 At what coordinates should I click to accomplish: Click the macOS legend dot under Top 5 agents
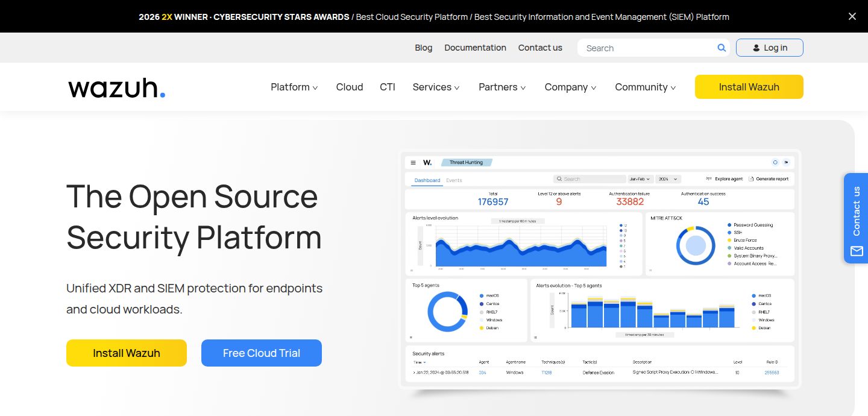pos(482,296)
